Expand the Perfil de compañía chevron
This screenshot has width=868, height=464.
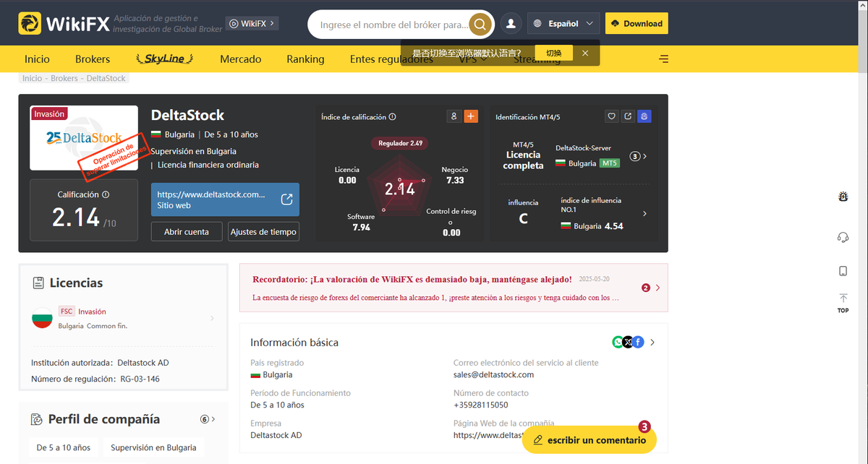(x=213, y=419)
